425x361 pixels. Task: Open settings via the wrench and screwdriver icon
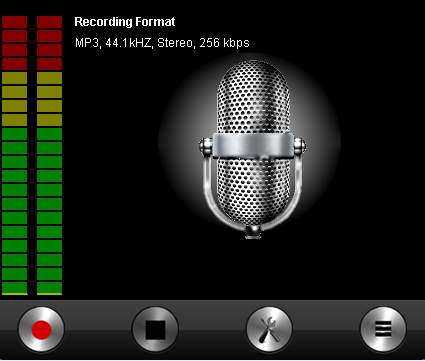point(269,330)
